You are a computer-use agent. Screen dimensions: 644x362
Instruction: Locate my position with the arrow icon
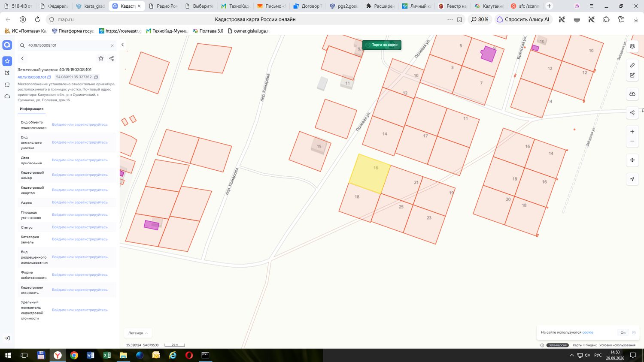pos(632,179)
